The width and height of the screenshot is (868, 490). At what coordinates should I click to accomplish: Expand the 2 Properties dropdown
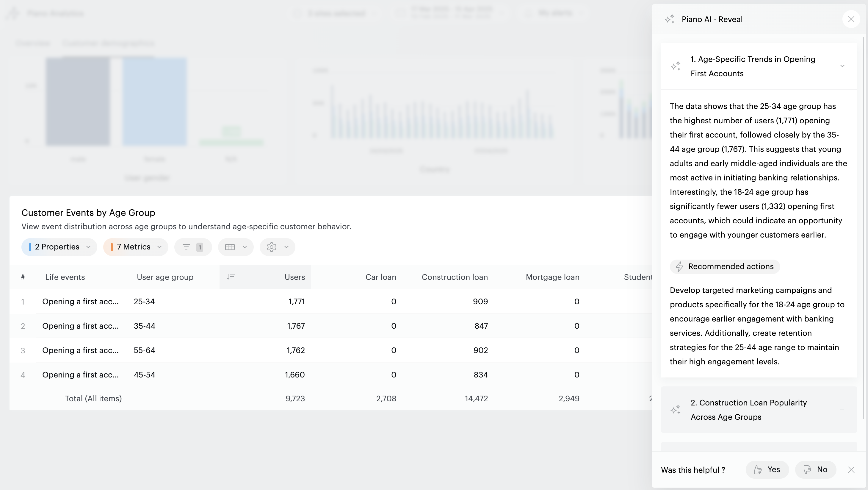point(59,247)
